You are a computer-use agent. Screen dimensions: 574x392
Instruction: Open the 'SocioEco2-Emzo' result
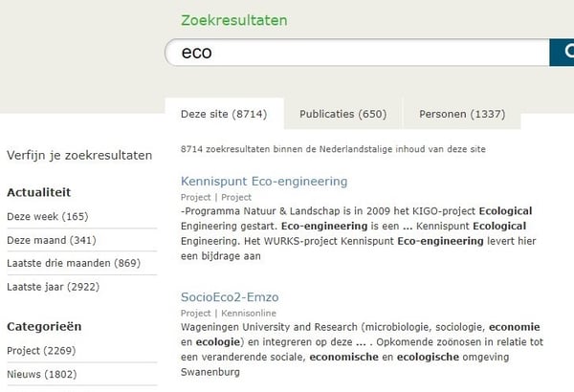[230, 297]
